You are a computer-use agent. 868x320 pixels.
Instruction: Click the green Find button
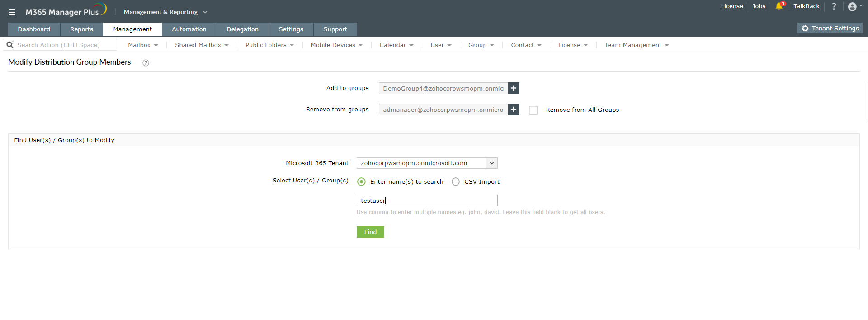click(x=370, y=232)
